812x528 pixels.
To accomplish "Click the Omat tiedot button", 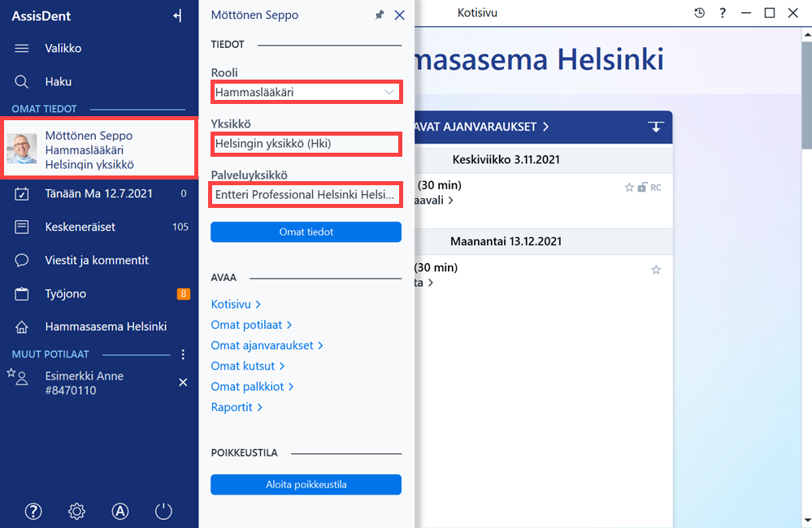I will click(x=306, y=232).
